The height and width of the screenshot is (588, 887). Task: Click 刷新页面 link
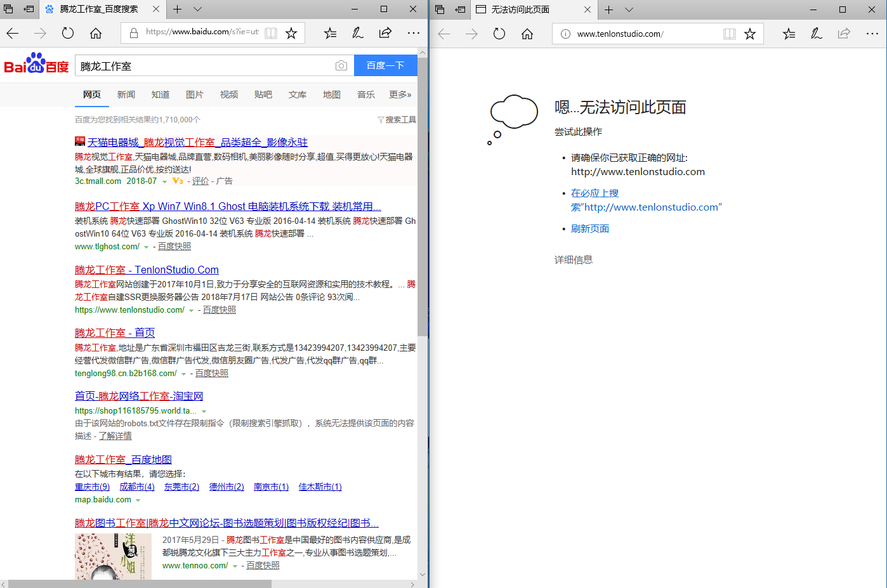coord(590,228)
